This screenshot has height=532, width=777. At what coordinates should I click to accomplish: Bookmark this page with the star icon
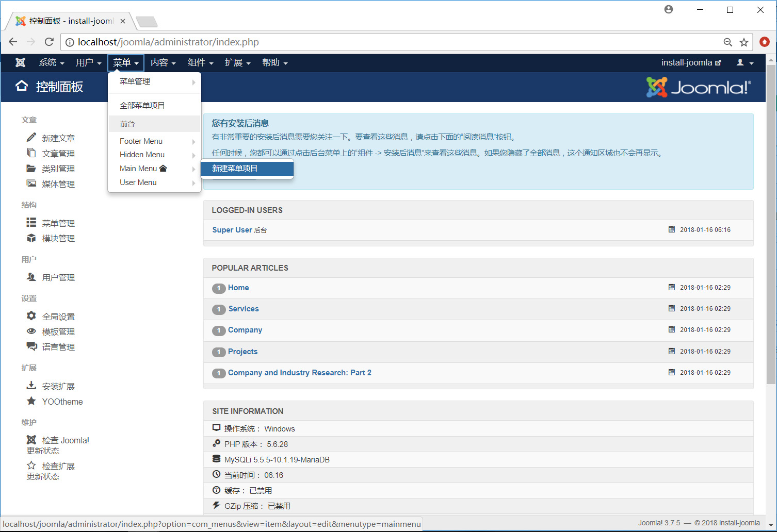[743, 42]
